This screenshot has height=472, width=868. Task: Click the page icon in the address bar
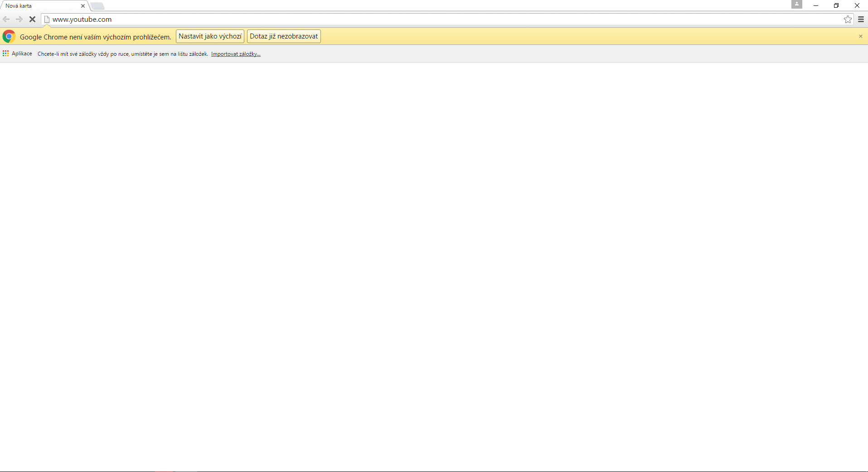[46, 19]
